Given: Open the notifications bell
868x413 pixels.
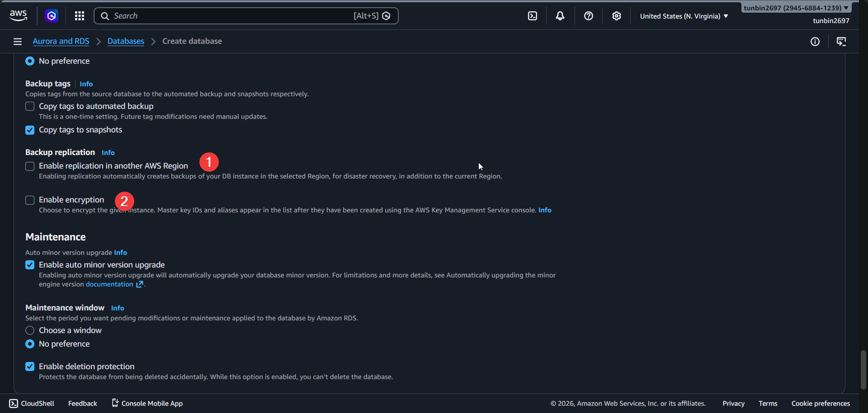Looking at the screenshot, I should coord(560,15).
